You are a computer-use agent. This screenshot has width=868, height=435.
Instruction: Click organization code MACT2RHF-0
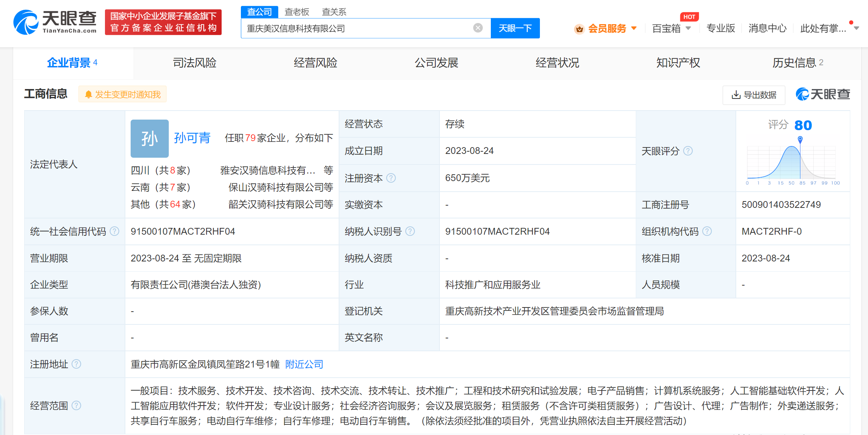772,231
